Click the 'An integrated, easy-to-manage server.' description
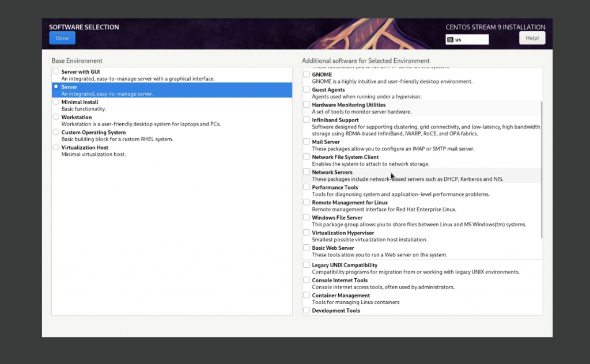 107,94
